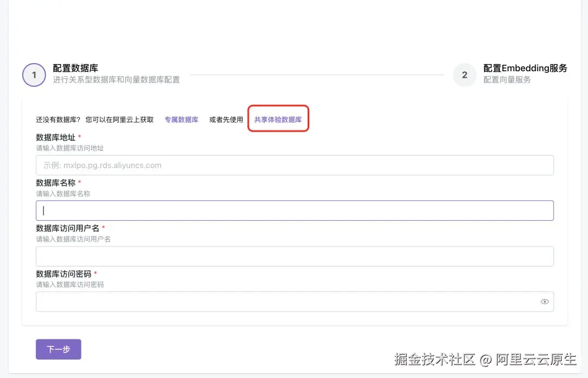Click the 您可以在阿里云上获取 text
Viewport: 588px width, 378px height.
click(120, 120)
